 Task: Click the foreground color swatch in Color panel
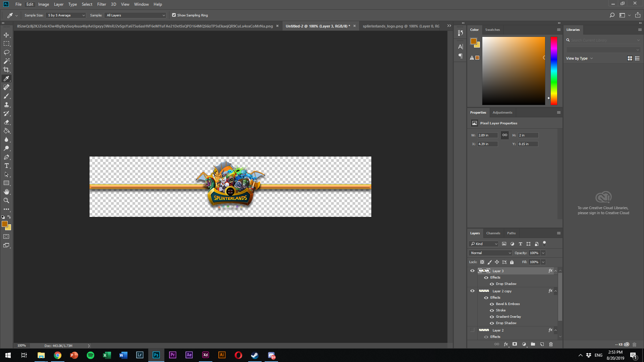[473, 41]
